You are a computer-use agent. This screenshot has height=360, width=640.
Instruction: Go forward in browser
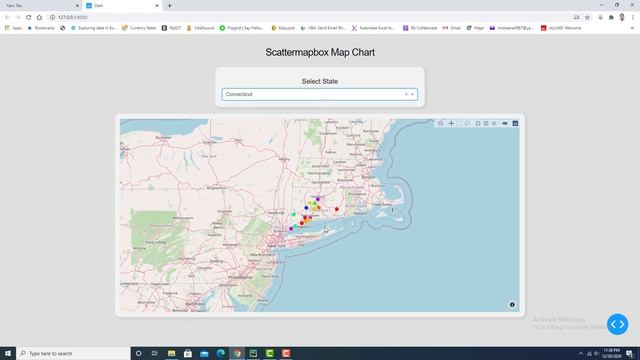(18, 18)
